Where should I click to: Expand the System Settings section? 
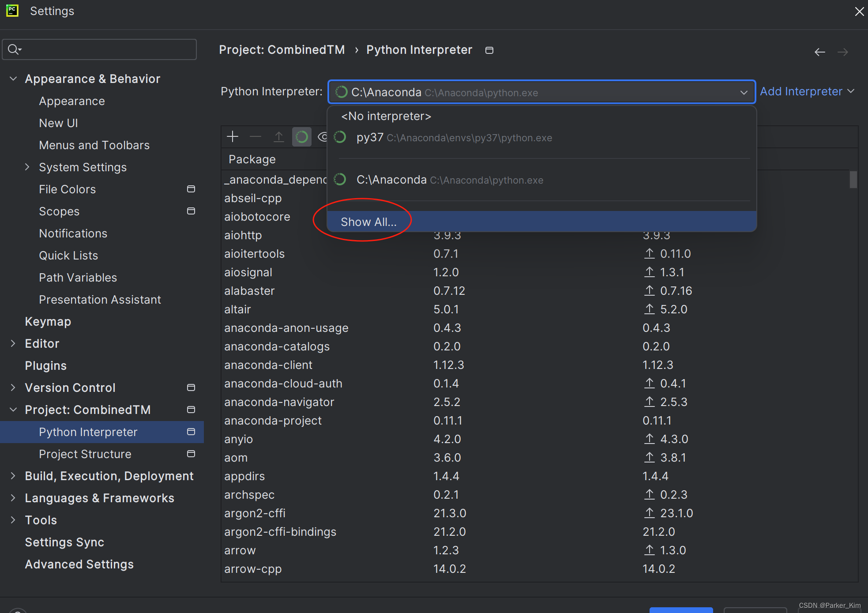[x=27, y=167]
